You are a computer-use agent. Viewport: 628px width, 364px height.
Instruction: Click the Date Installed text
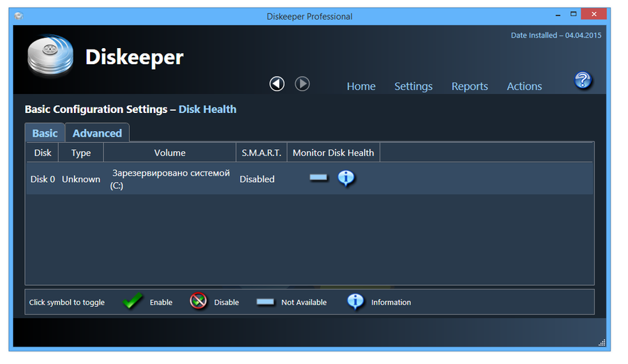[x=556, y=36]
